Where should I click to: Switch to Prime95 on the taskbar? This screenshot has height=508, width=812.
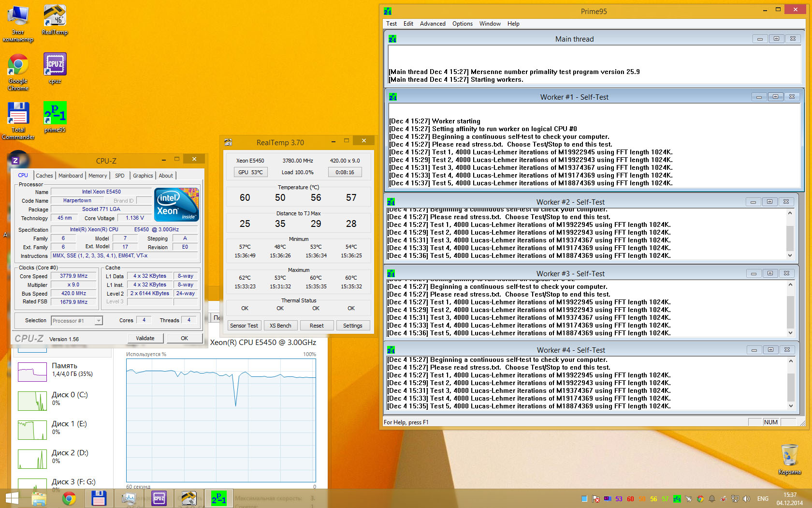click(x=219, y=498)
